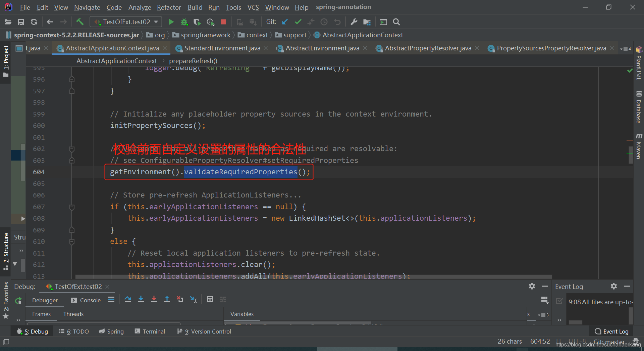Click the Rerun debug icon
644x351 pixels.
[18, 300]
